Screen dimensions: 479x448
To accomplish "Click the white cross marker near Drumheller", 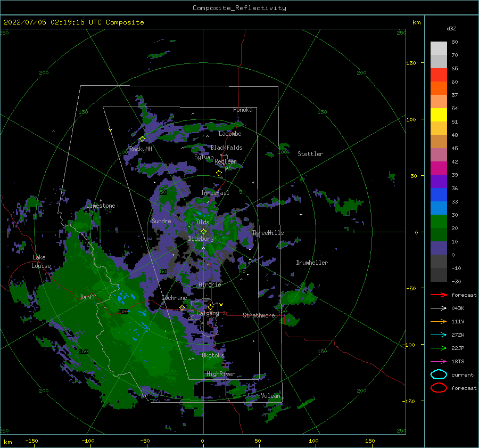I will coord(301,214).
